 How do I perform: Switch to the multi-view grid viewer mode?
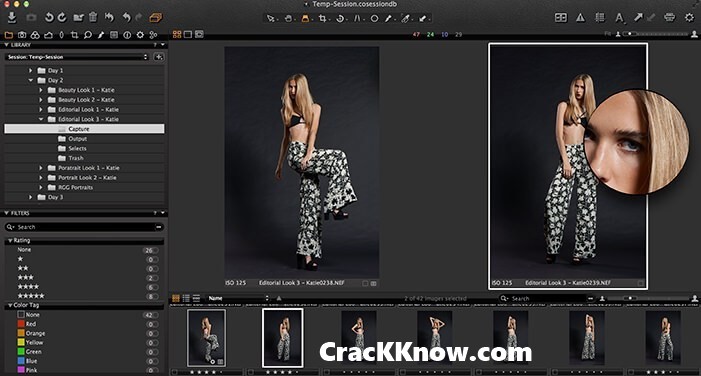(177, 34)
